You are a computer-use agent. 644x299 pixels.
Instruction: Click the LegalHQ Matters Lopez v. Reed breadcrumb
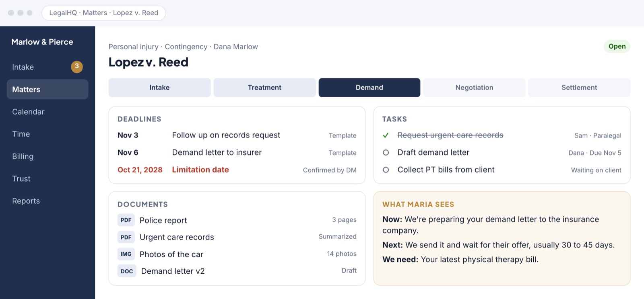104,13
